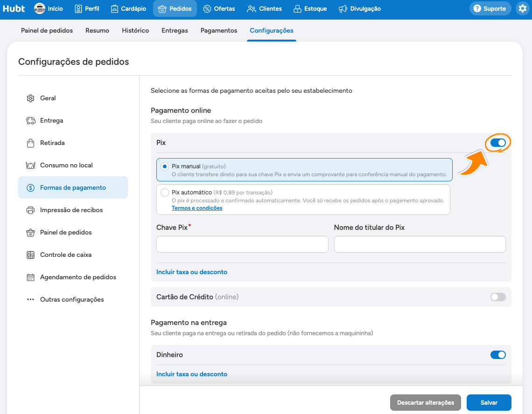
Task: Go to the Pagamentos tab
Action: tap(219, 30)
